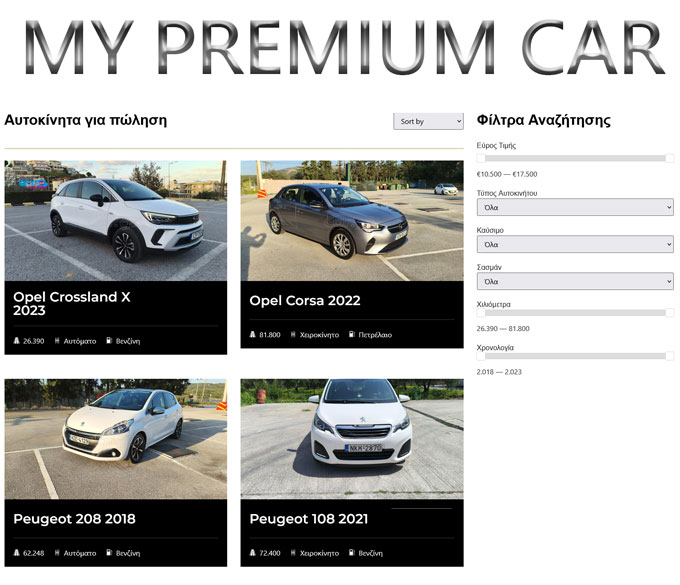Click the 26.390 — 81.800 range text
Image resolution: width=680 pixels, height=585 pixels.
tap(503, 329)
